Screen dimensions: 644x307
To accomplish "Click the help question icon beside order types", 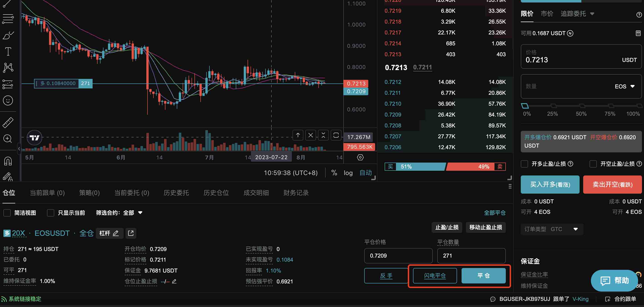I will pos(639,15).
